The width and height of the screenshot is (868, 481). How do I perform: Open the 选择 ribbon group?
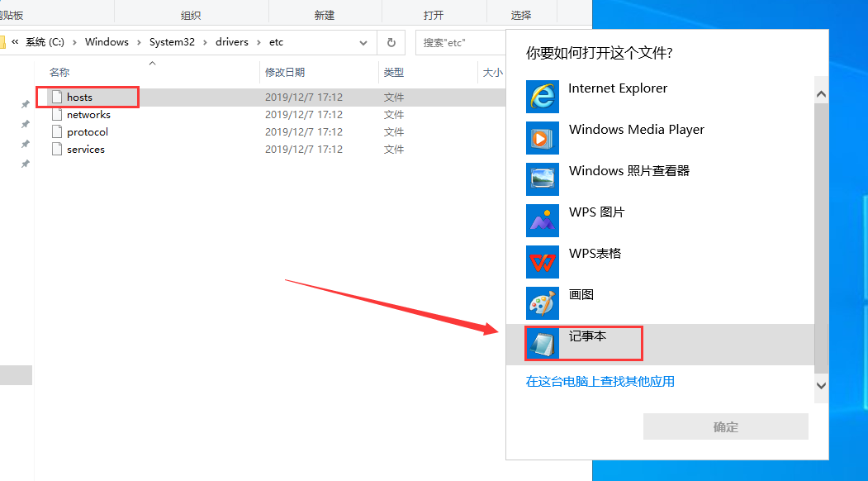coord(521,16)
